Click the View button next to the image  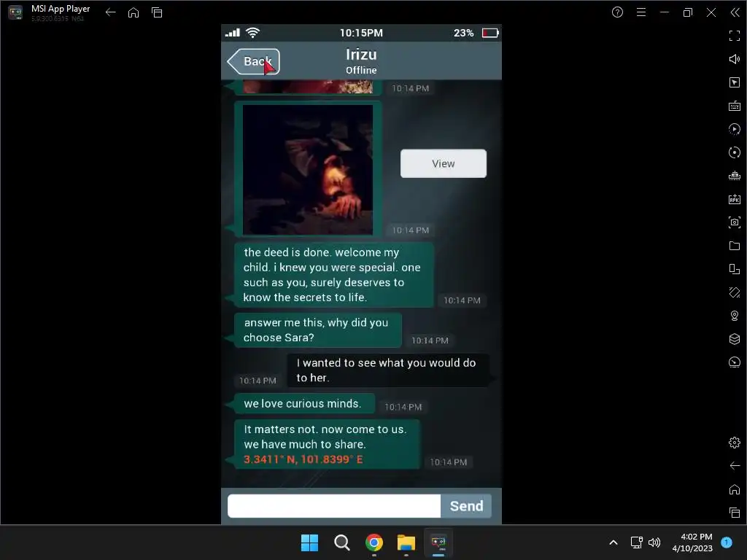(443, 163)
